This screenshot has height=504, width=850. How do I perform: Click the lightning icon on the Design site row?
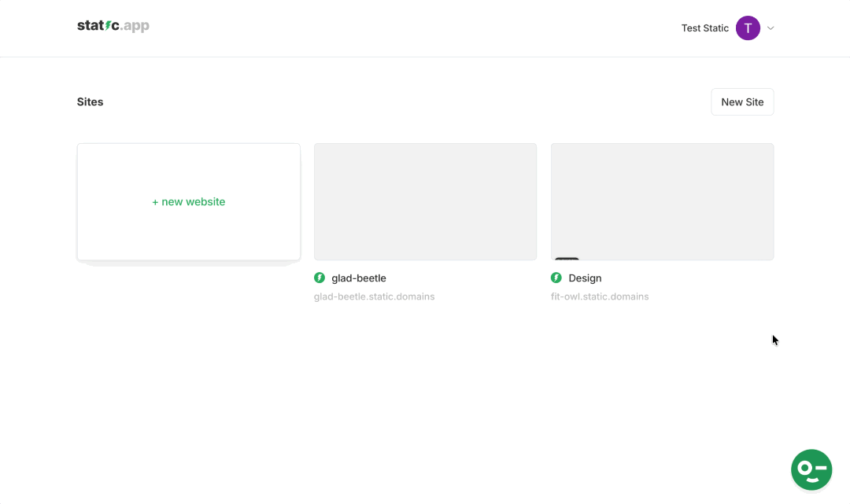(556, 278)
